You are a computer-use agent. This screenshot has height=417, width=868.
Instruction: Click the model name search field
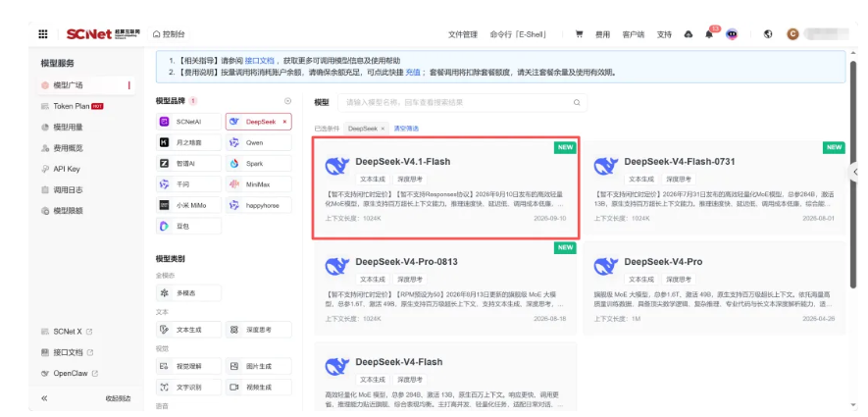(462, 102)
